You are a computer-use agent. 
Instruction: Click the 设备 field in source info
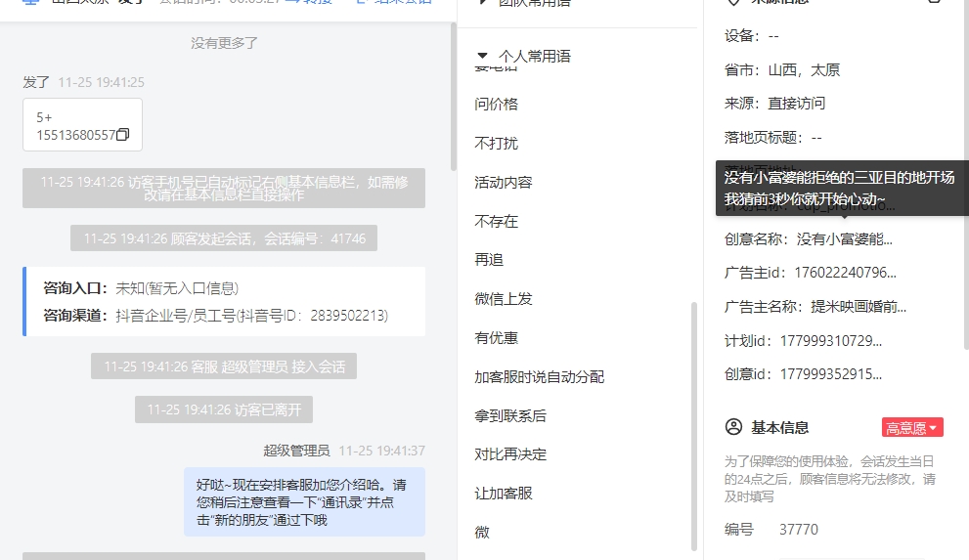pyautogui.click(x=752, y=36)
